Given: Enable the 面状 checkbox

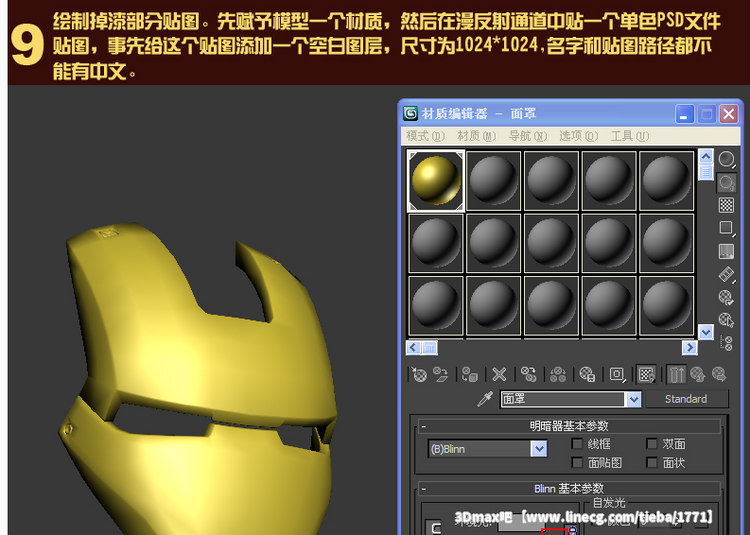Looking at the screenshot, I should [x=651, y=462].
